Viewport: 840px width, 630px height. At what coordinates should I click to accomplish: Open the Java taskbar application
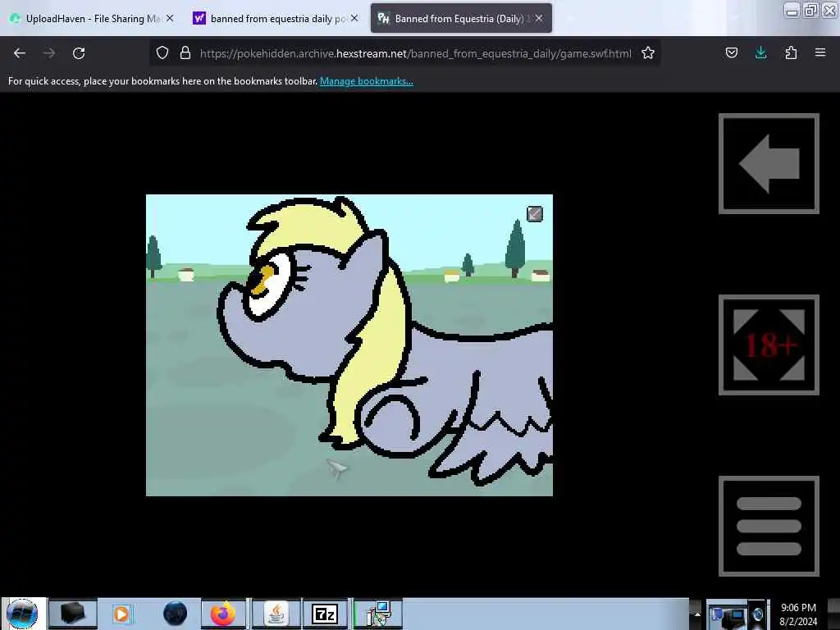point(276,614)
